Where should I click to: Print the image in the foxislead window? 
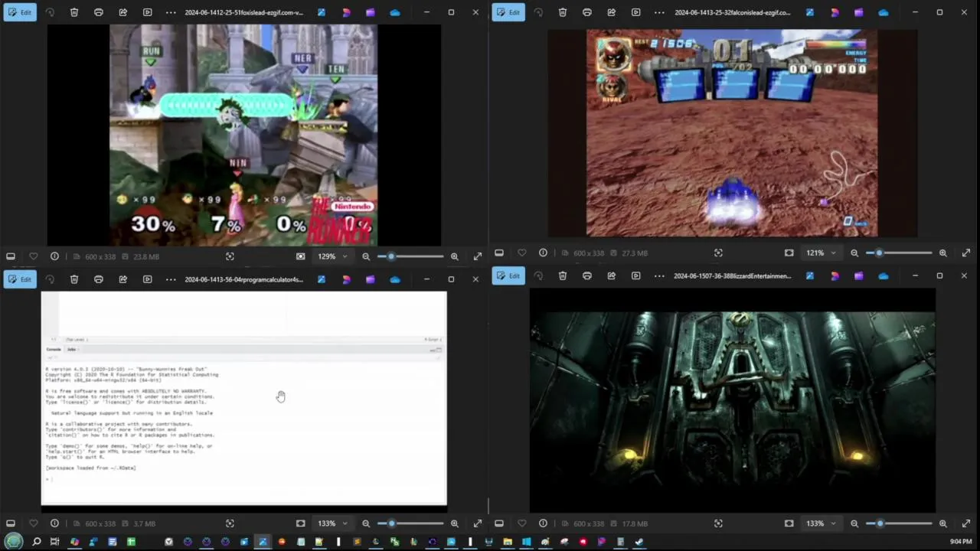99,12
